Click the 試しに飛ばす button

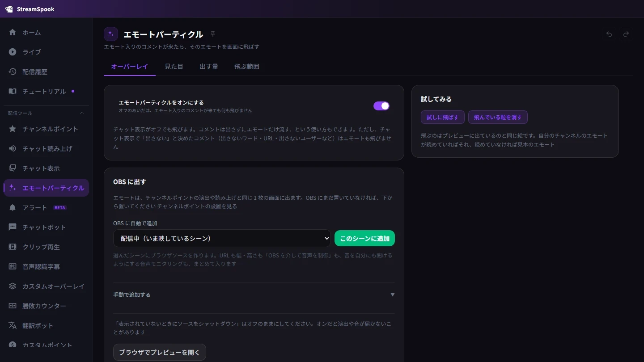tap(443, 117)
